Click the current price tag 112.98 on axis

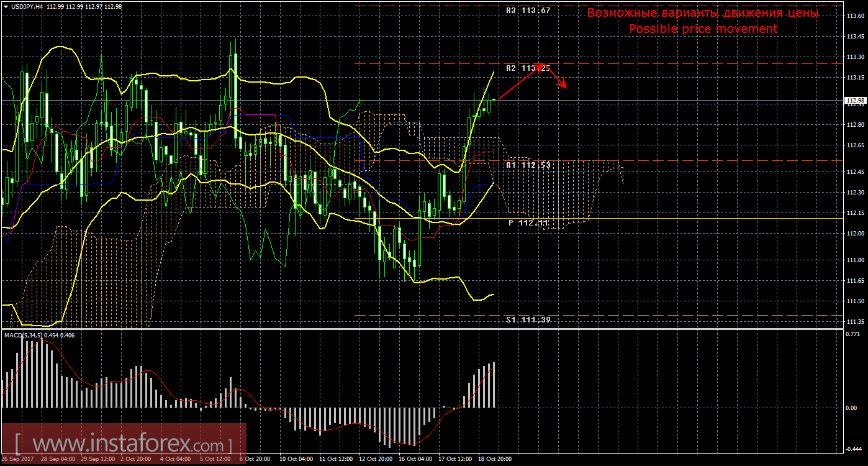tap(855, 101)
